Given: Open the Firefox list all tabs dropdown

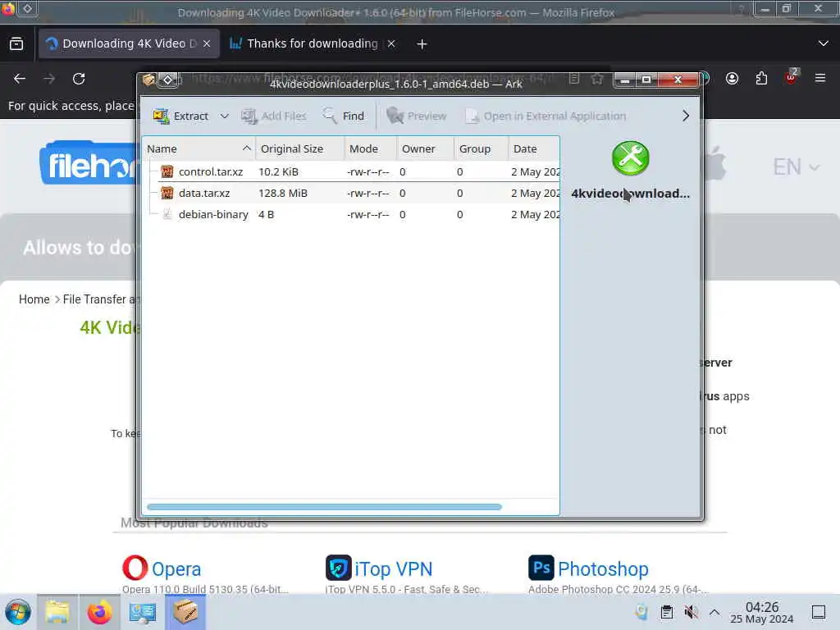Looking at the screenshot, I should 824,43.
